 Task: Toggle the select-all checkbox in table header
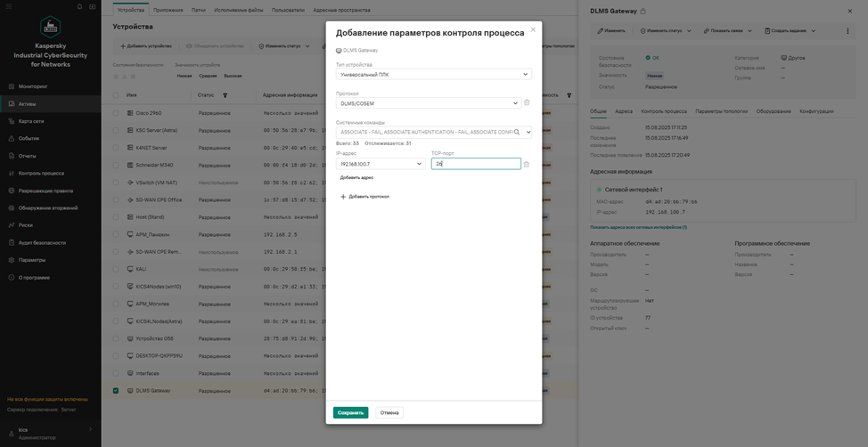(116, 95)
